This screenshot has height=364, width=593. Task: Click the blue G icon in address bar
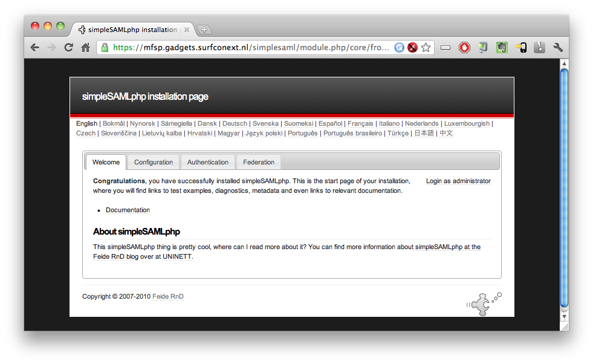coord(399,48)
